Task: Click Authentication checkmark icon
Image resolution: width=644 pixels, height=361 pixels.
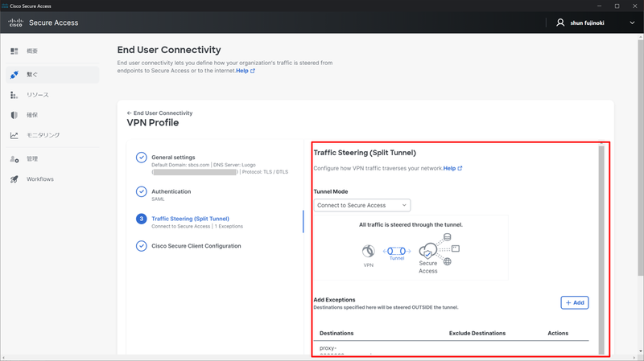Action: [x=142, y=191]
